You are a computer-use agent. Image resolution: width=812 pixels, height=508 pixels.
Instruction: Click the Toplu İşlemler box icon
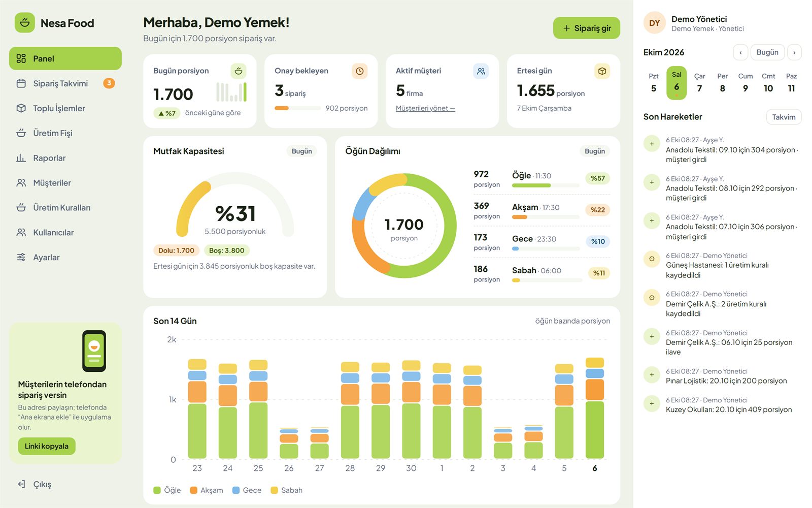[x=21, y=108]
